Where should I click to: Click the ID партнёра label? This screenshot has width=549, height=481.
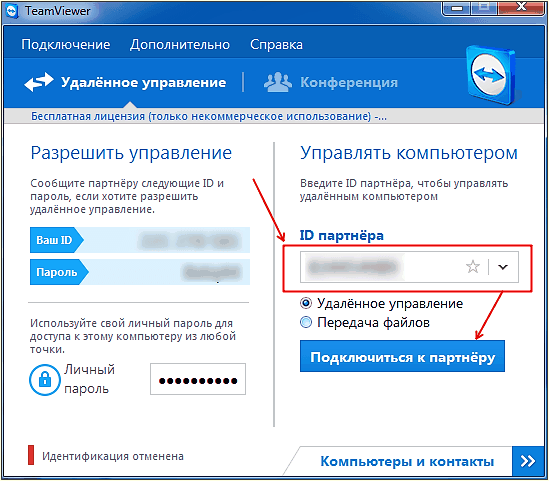(342, 236)
